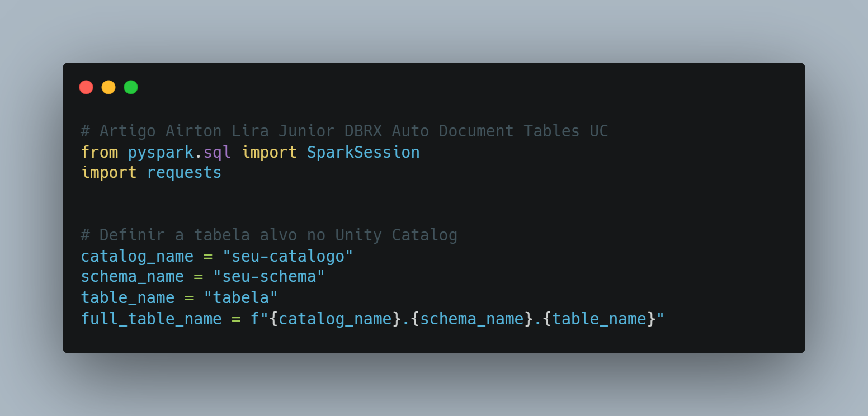Click the green maximize dot
This screenshot has height=416, width=868.
(x=131, y=87)
